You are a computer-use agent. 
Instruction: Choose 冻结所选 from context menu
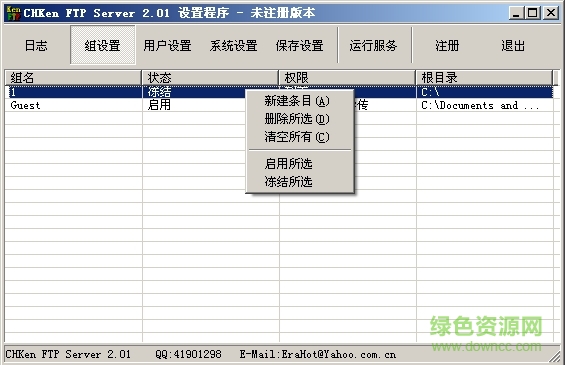[300, 182]
